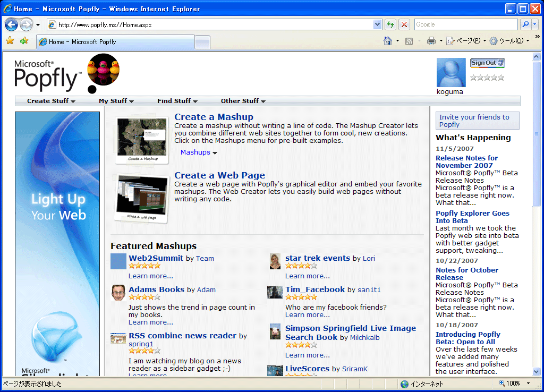Click the Sign Out button

[488, 63]
